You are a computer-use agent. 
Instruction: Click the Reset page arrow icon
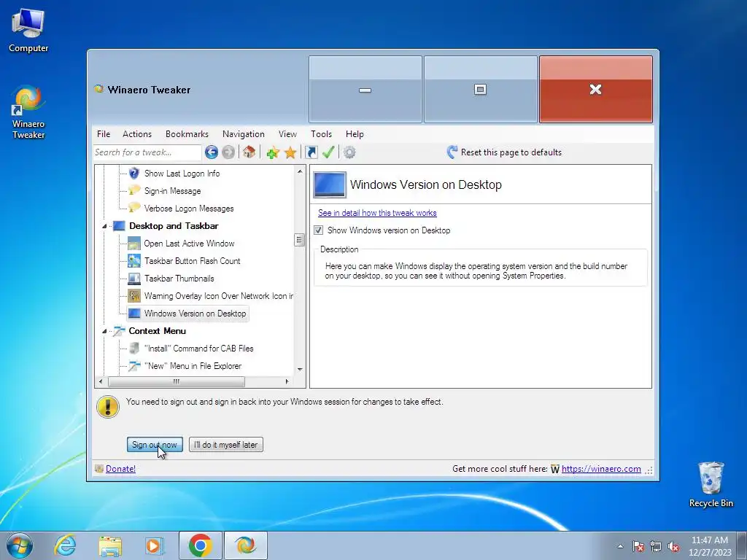452,152
